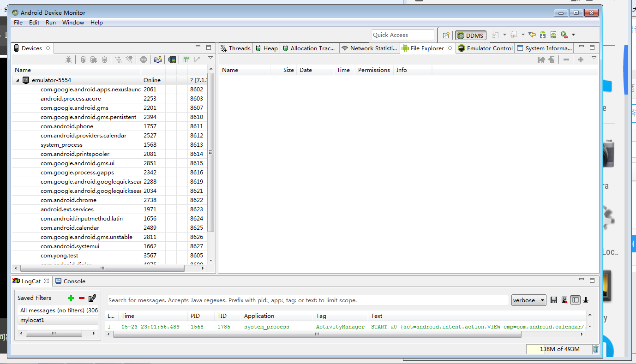Viewport: 636px width, 364px height.
Task: Open the File menu
Action: (x=18, y=22)
